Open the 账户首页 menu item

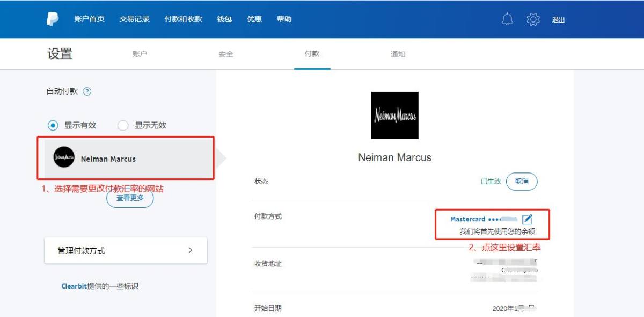click(90, 19)
